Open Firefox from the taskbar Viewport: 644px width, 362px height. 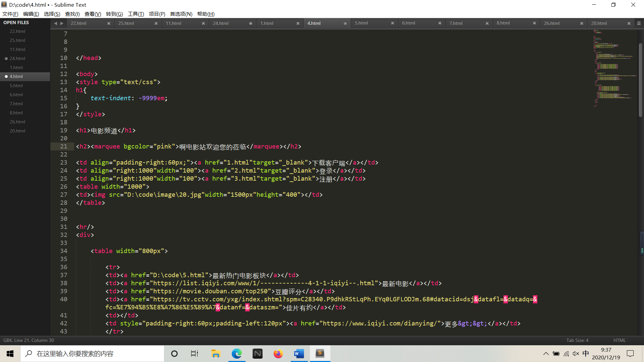[278, 354]
